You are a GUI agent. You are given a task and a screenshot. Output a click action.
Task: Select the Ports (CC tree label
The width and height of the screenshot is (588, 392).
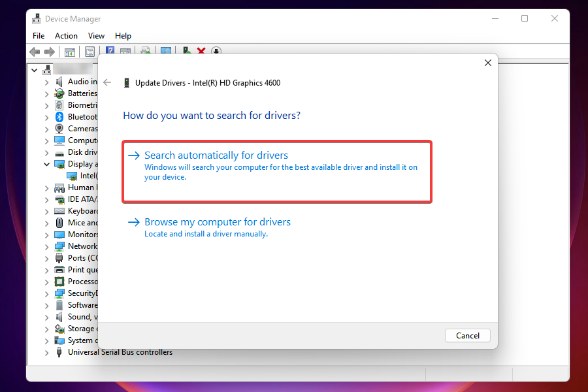point(82,258)
